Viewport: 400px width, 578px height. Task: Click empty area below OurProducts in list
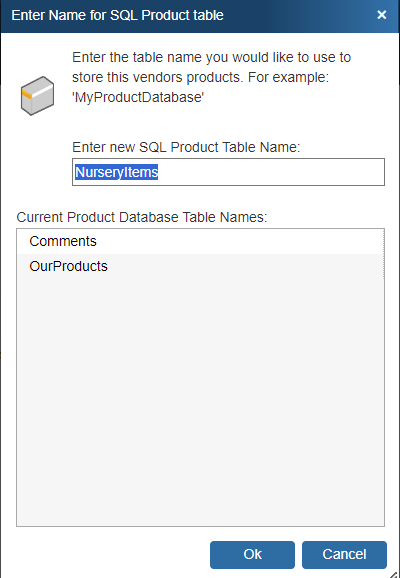coord(200,402)
